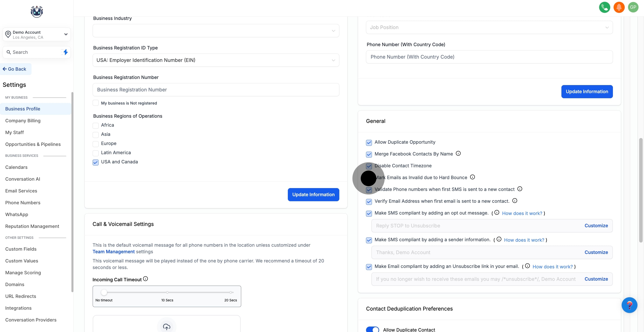Check the Africa region checkbox
The width and height of the screenshot is (644, 332).
[96, 125]
